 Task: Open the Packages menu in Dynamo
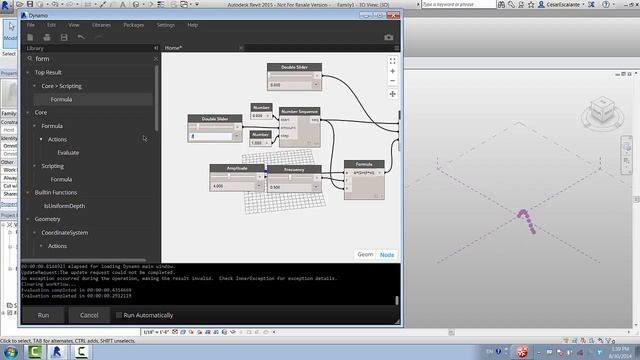click(x=133, y=25)
